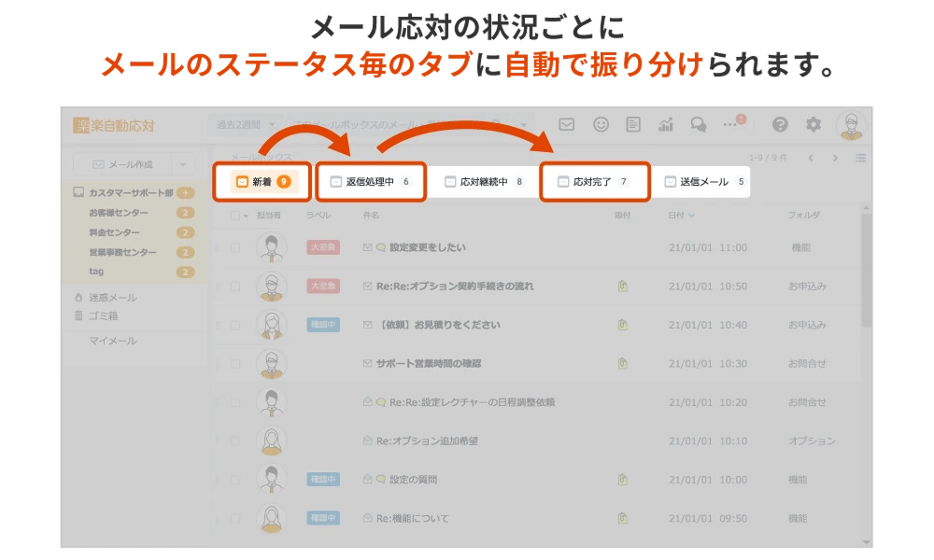Sort by 日付 column arrow
Image resolution: width=934 pixels, height=560 pixels.
(691, 216)
